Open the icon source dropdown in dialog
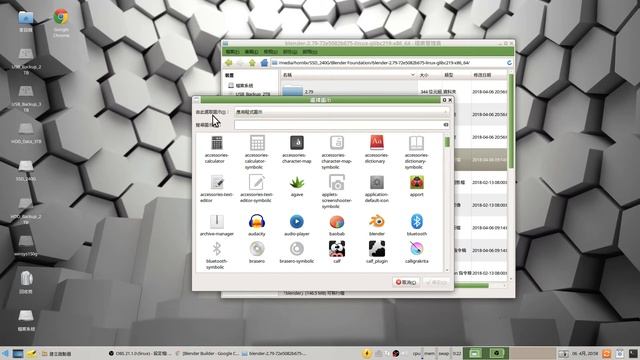Screen dimensions: 640x360 tap(342, 112)
